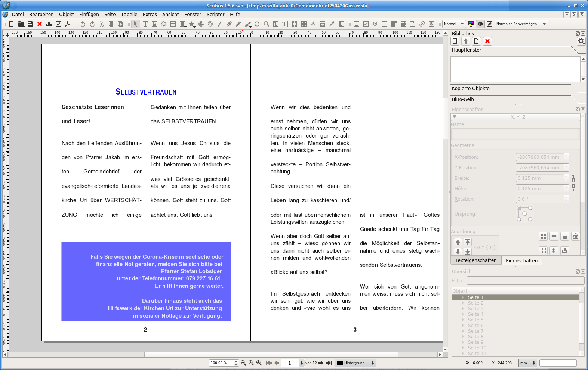The image size is (588, 370).
Task: Select the Image Frame tool
Action: click(x=154, y=24)
